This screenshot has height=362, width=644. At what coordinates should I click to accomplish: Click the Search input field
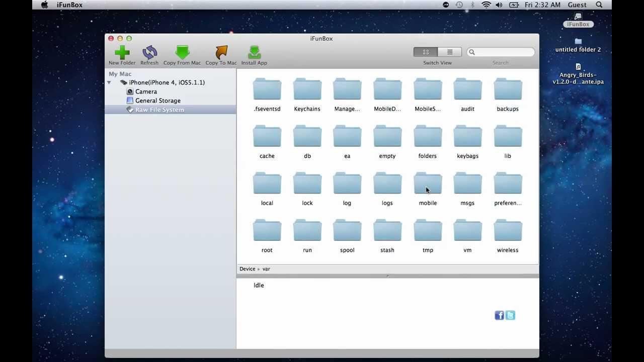[501, 52]
